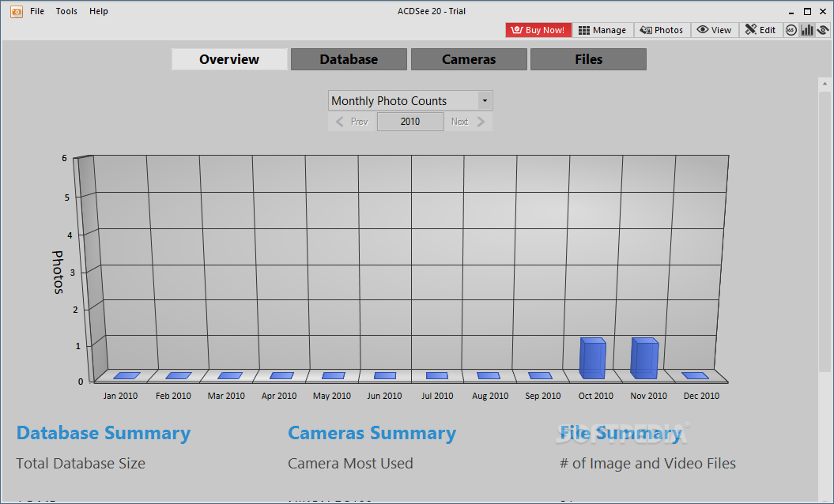Screen dimensions: 834x504
Task: Click the 2010 year field
Action: [x=410, y=122]
